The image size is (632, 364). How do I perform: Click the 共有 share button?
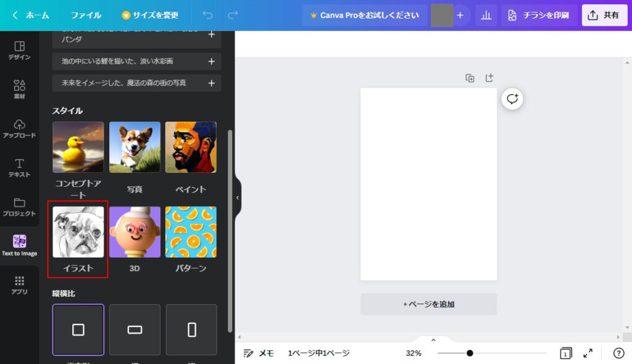[x=604, y=15]
